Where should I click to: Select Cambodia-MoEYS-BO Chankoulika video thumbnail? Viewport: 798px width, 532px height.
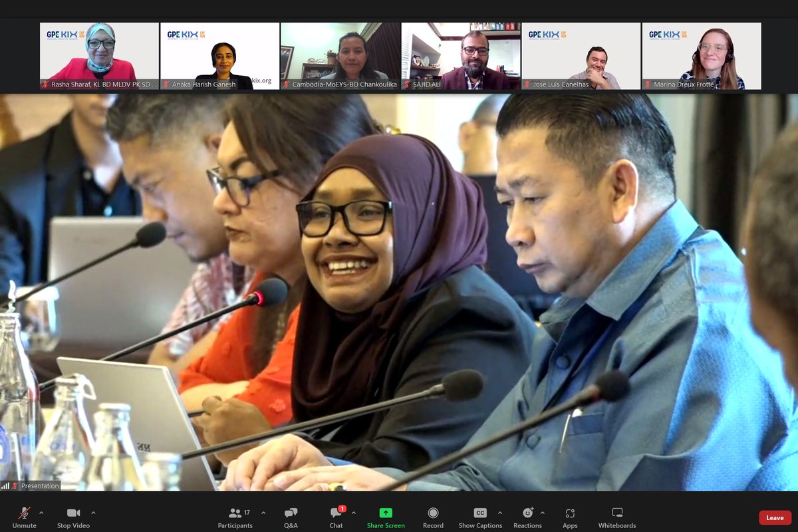(x=340, y=56)
